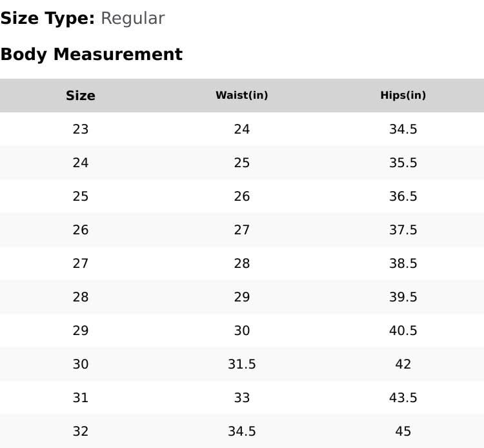Viewport: 484px width, 448px height.
Task: Click the Hips(in) column header
Action: [403, 96]
